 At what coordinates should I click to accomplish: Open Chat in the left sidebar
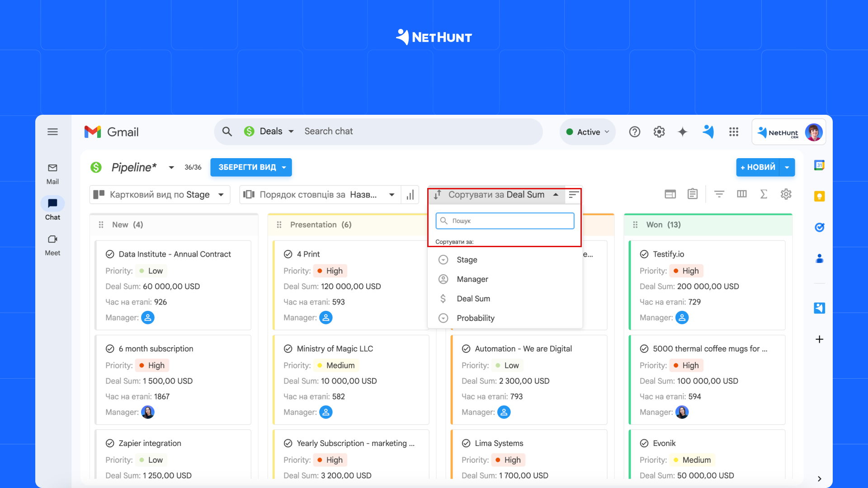(52, 209)
